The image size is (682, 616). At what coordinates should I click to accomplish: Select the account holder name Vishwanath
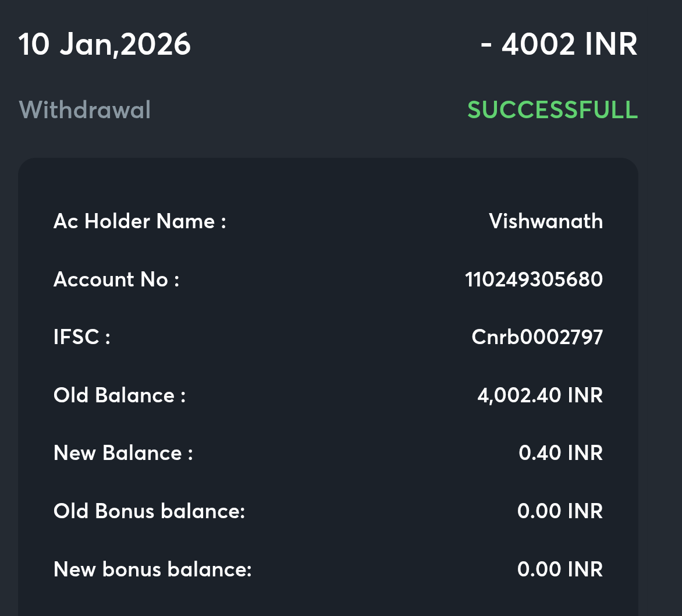[546, 221]
